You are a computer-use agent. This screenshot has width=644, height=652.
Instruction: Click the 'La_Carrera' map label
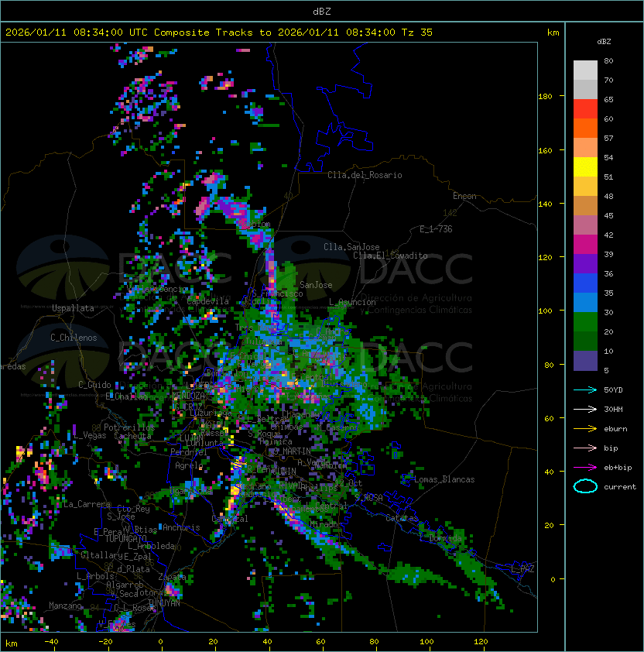tap(87, 504)
